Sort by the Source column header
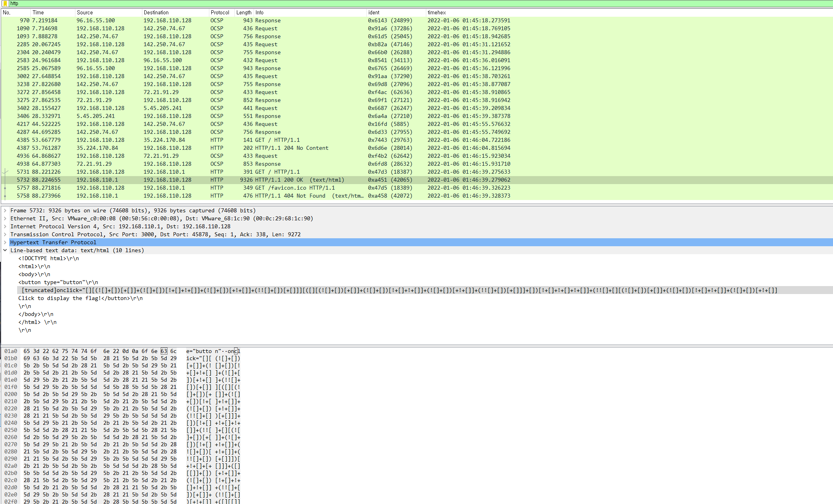Viewport: 833px width, 504px height. pos(85,12)
